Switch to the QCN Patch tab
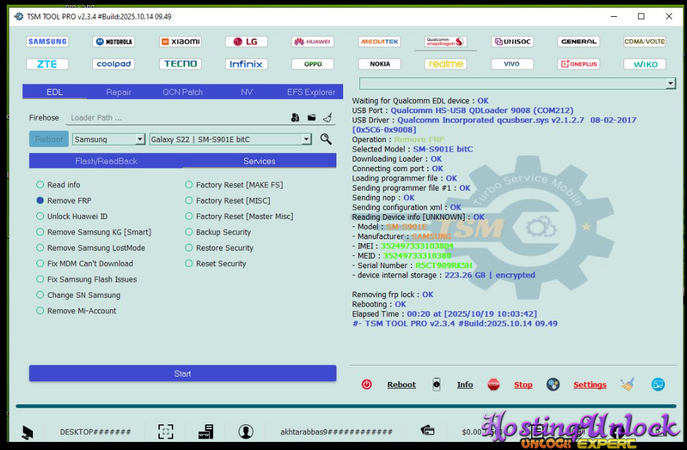687x450 pixels. 183,92
